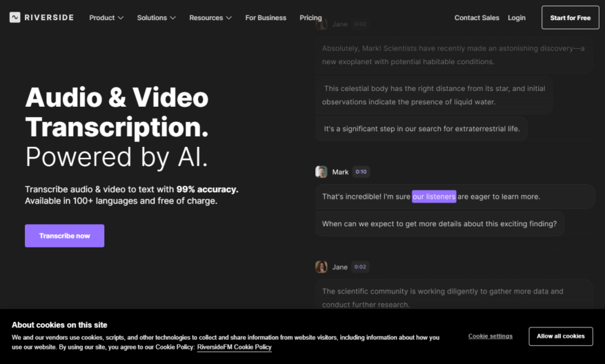Click the 'Powered by AI.' heading line

[x=117, y=157]
